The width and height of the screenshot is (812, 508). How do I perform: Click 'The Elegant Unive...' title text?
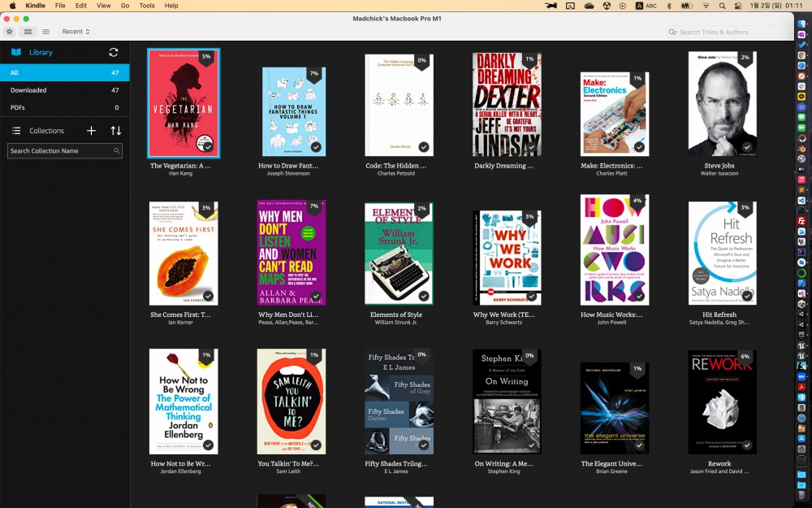[611, 464]
